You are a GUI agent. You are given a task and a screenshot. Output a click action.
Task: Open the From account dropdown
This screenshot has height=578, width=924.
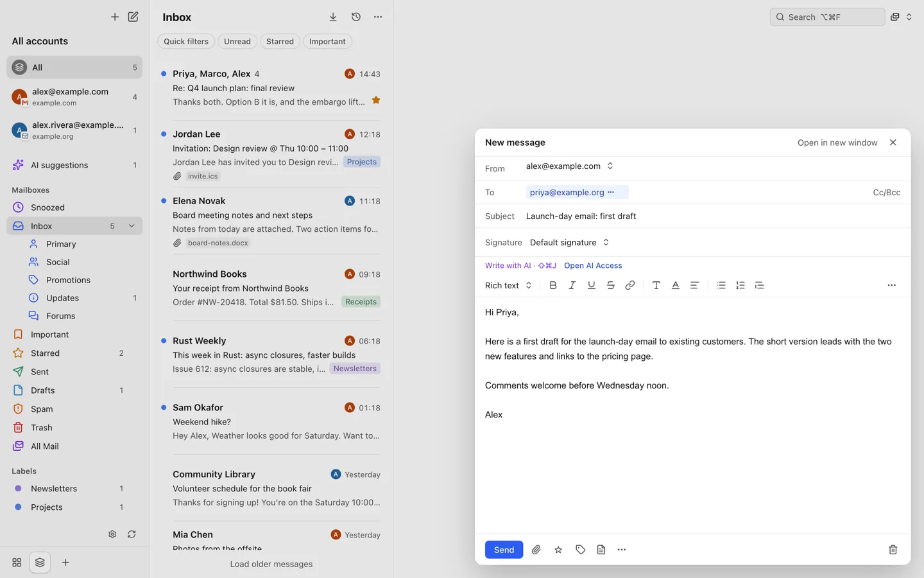click(x=570, y=166)
